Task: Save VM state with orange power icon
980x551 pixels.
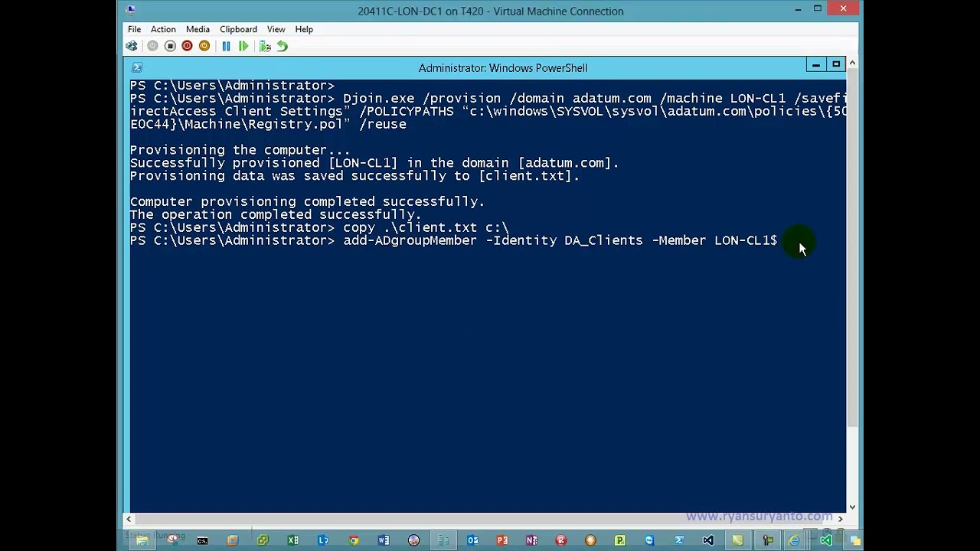Action: pos(204,46)
